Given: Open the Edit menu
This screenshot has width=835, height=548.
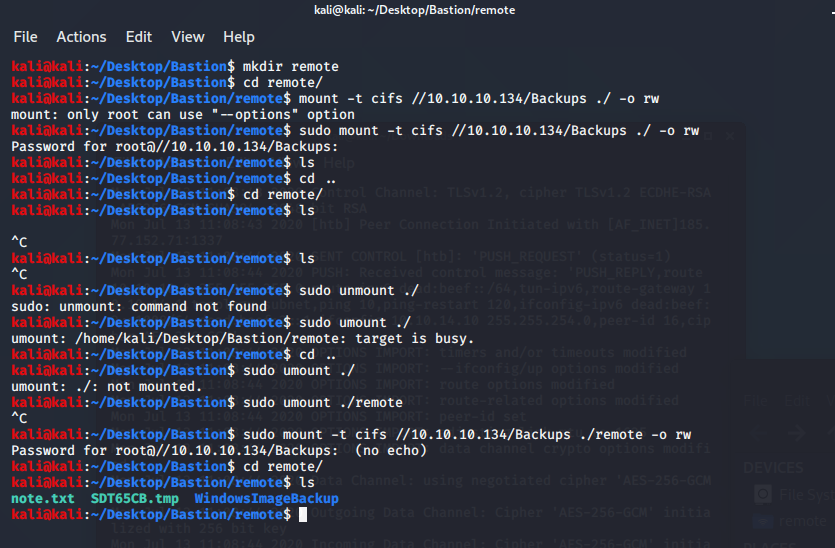Looking at the screenshot, I should pos(139,37).
